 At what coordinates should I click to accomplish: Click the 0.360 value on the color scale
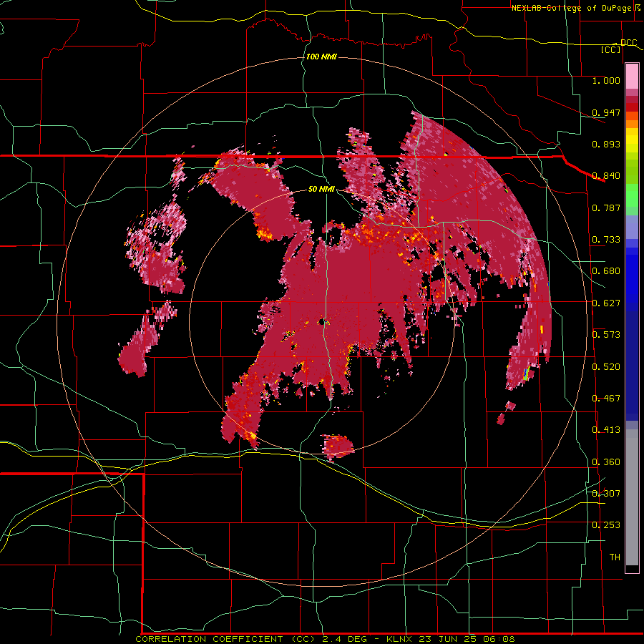pos(606,462)
